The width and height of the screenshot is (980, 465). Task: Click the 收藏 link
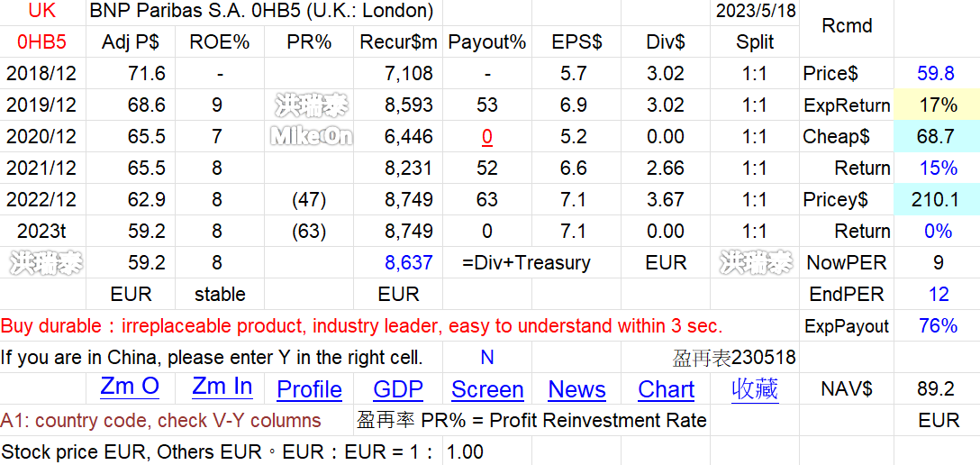click(755, 388)
